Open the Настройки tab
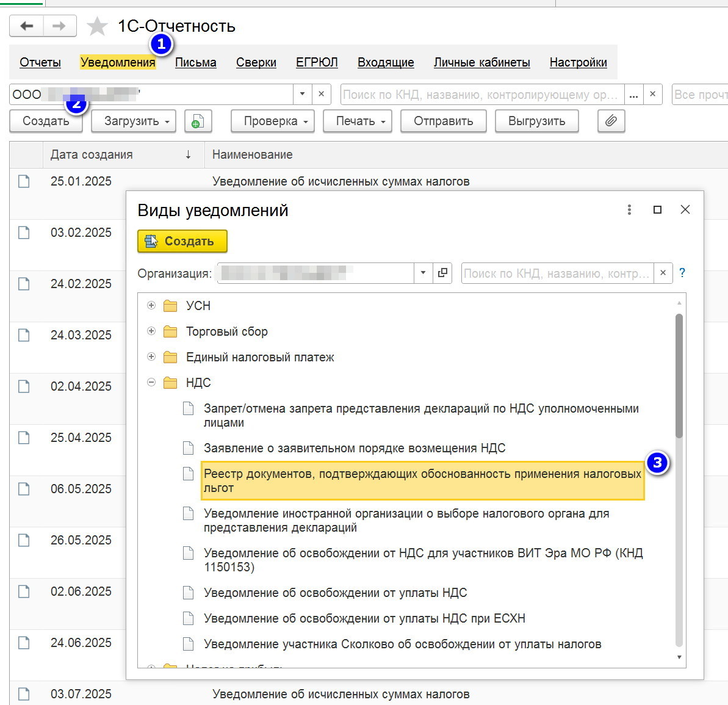This screenshot has width=728, height=705. tap(578, 62)
